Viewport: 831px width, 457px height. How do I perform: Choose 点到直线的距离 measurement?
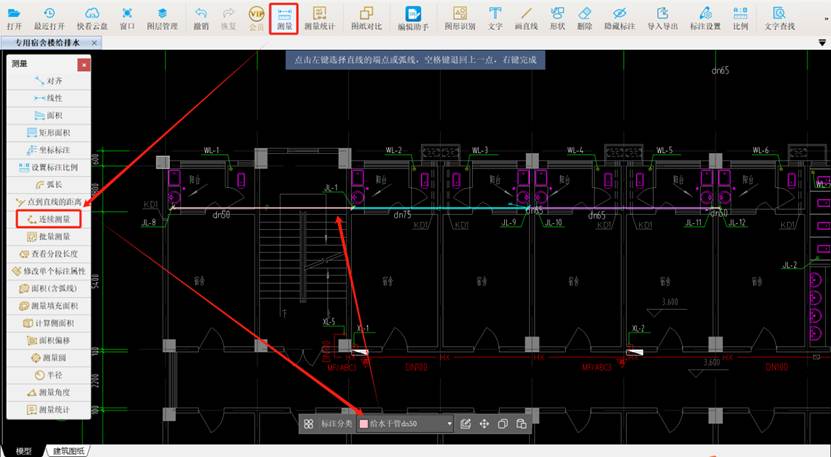click(x=49, y=202)
